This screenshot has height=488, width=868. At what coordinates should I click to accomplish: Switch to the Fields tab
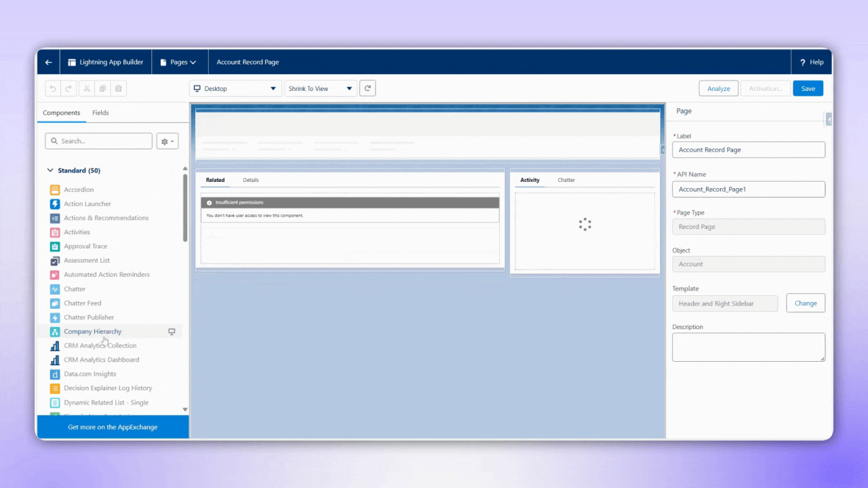click(100, 113)
